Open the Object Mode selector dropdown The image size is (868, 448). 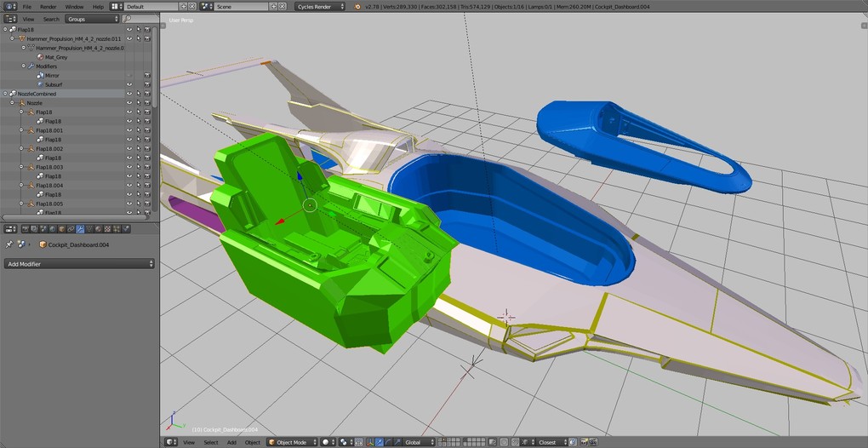(x=291, y=442)
